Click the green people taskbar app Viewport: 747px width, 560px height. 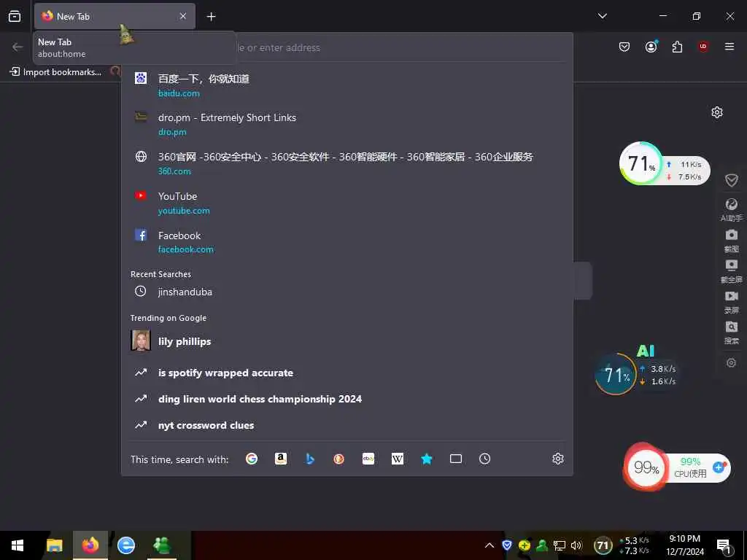(x=162, y=545)
